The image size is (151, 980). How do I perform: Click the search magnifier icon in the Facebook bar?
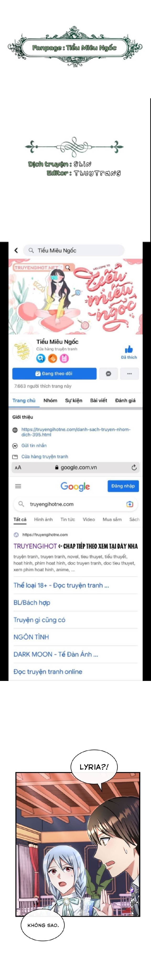(31, 250)
